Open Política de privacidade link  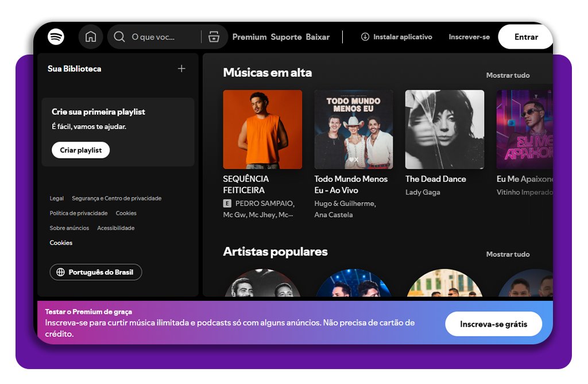[x=78, y=213]
